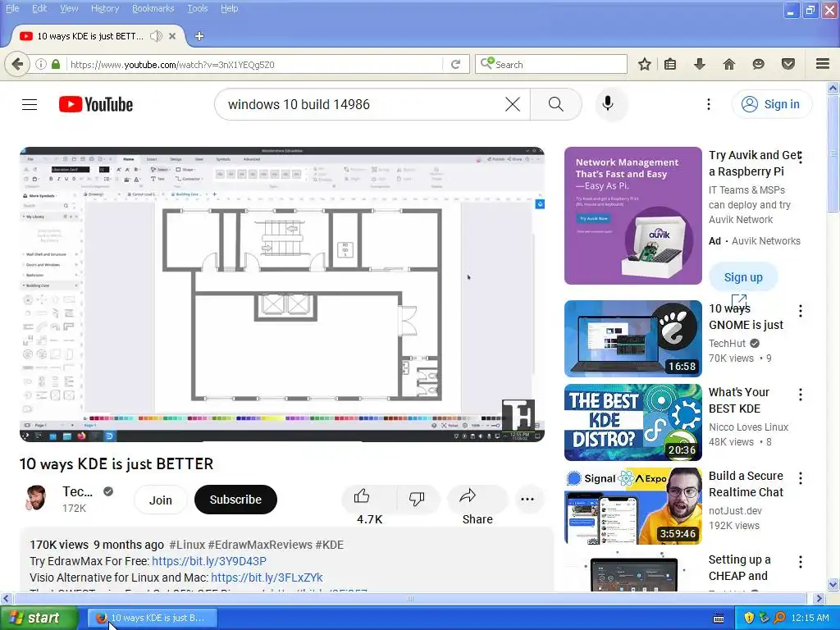840x630 pixels.
Task: Click the Firefox Search box
Action: tap(550, 64)
